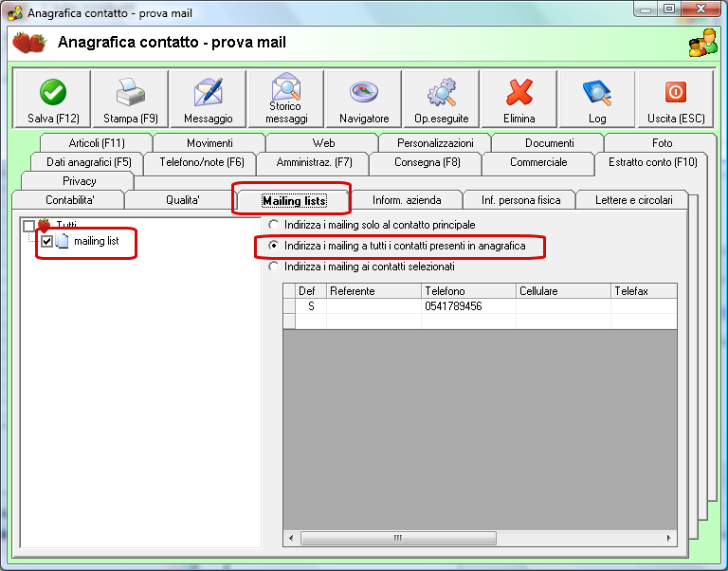Viewport: 728px width, 571px height.
Task: Click the Uscita (ESC) exit button
Action: point(676,99)
